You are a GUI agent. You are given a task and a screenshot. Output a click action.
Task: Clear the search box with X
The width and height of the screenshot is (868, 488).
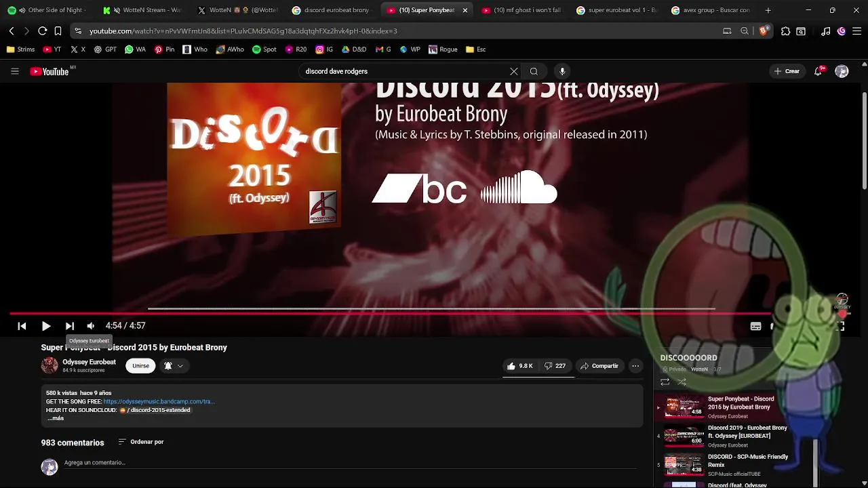pyautogui.click(x=514, y=71)
